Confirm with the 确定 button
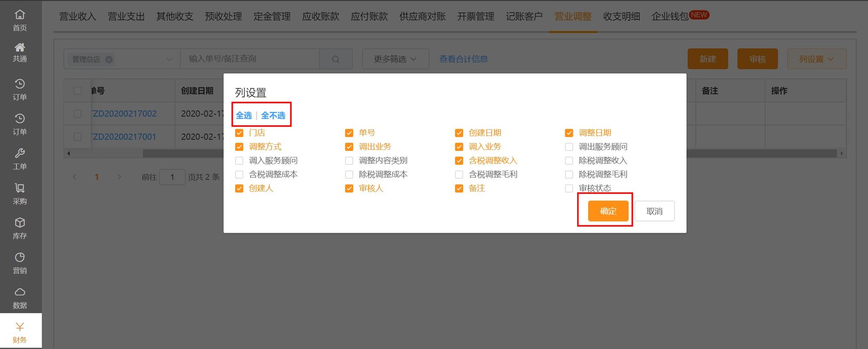The width and height of the screenshot is (868, 349). coord(608,211)
